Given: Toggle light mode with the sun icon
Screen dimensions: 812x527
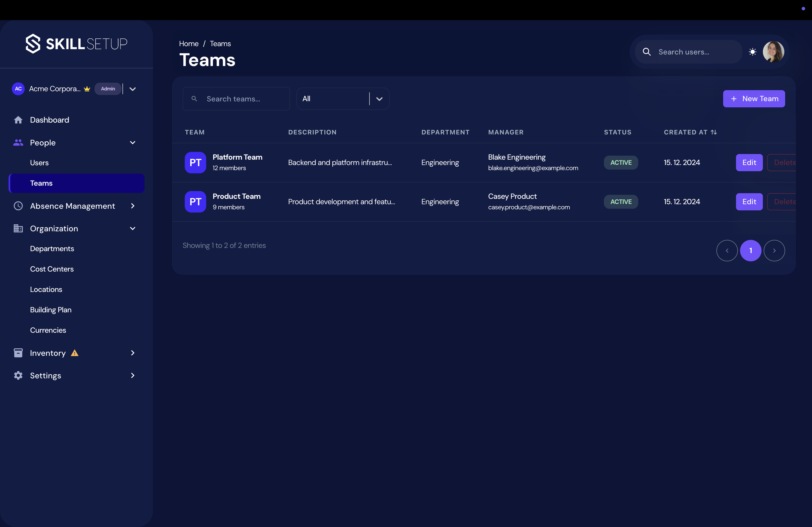Looking at the screenshot, I should (x=753, y=52).
